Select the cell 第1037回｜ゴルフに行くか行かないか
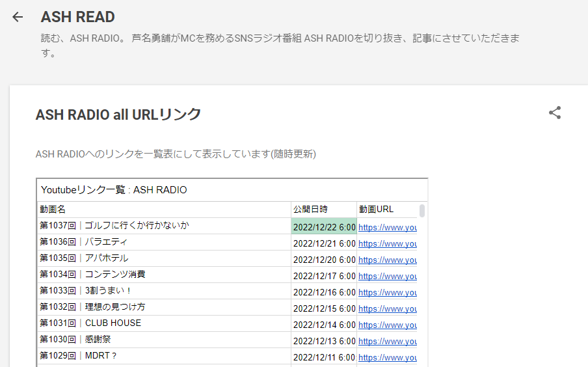The image size is (588, 367). [x=165, y=226]
